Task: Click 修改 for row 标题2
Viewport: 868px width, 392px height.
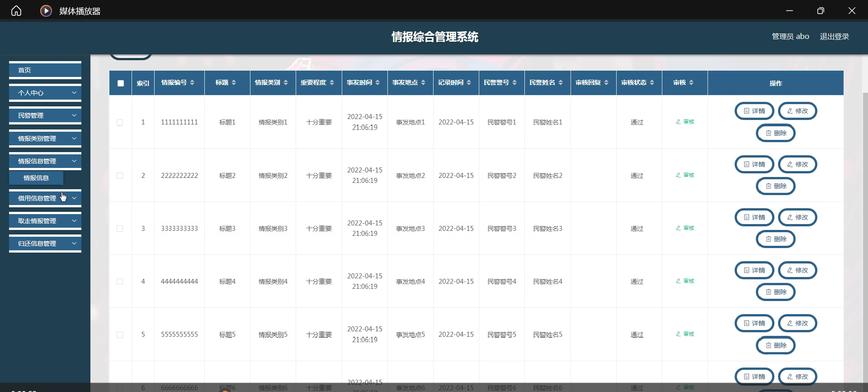Action: point(797,164)
